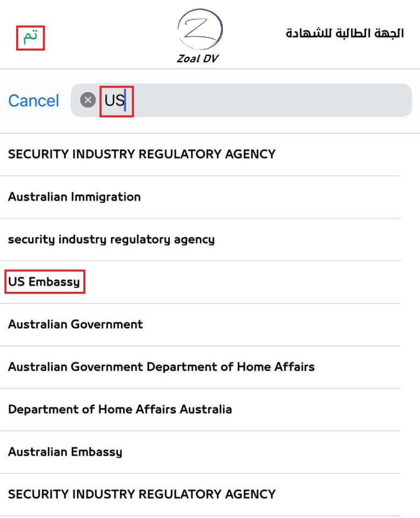Click the typed US text in search
This screenshot has width=420, height=518.
tap(114, 100)
